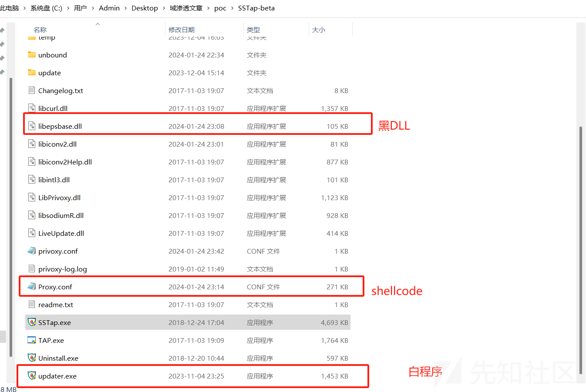
Task: Select the readme.txt file name
Action: [56, 305]
